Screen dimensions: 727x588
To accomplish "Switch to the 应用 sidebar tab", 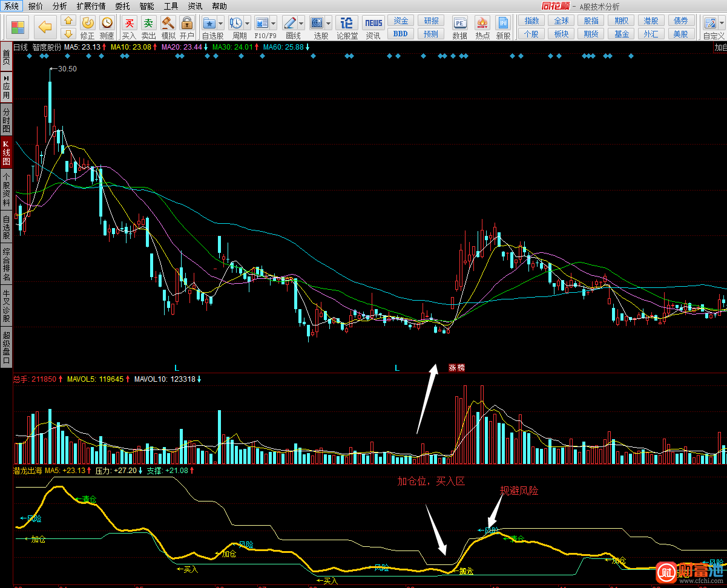I will click(6, 87).
